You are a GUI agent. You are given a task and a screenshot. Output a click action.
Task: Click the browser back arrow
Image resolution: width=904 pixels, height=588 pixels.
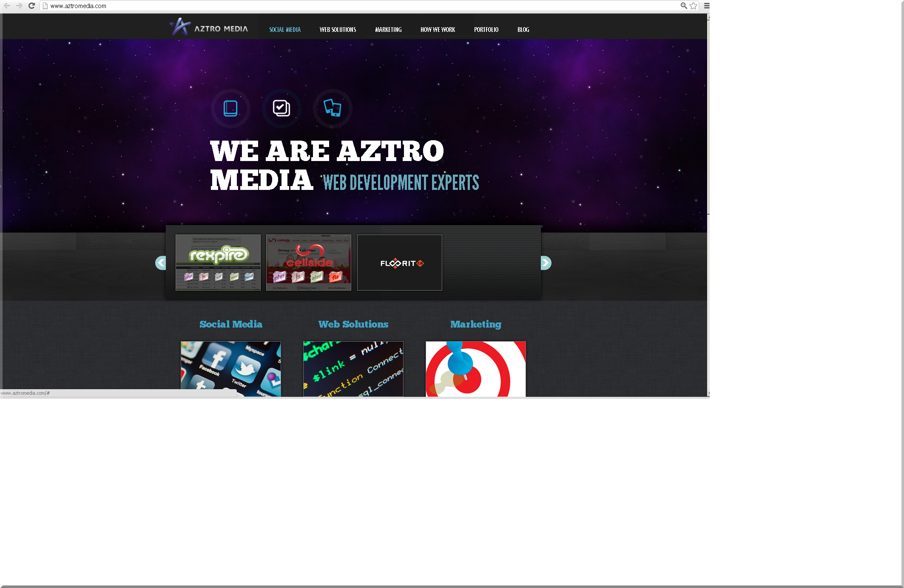(x=7, y=6)
